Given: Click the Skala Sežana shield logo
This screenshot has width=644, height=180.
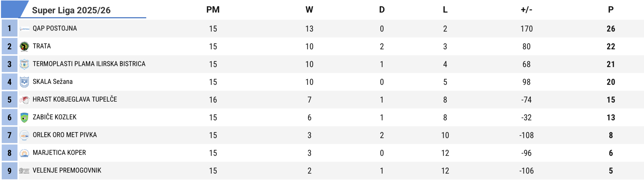Looking at the screenshot, I should click(24, 82).
